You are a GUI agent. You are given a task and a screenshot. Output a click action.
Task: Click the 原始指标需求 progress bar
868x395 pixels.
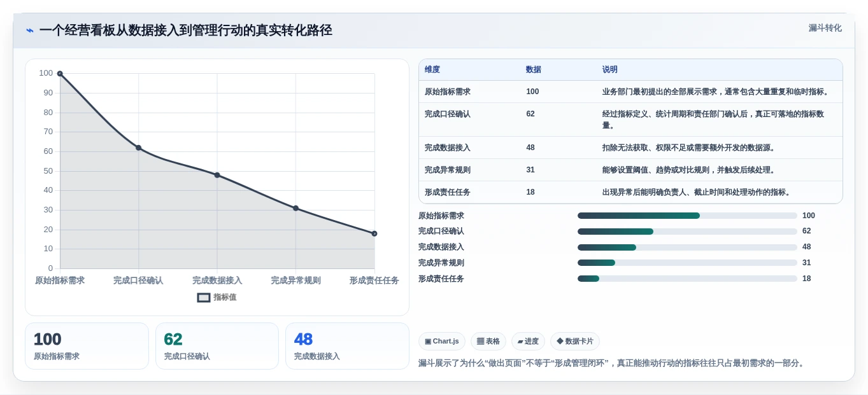click(687, 216)
